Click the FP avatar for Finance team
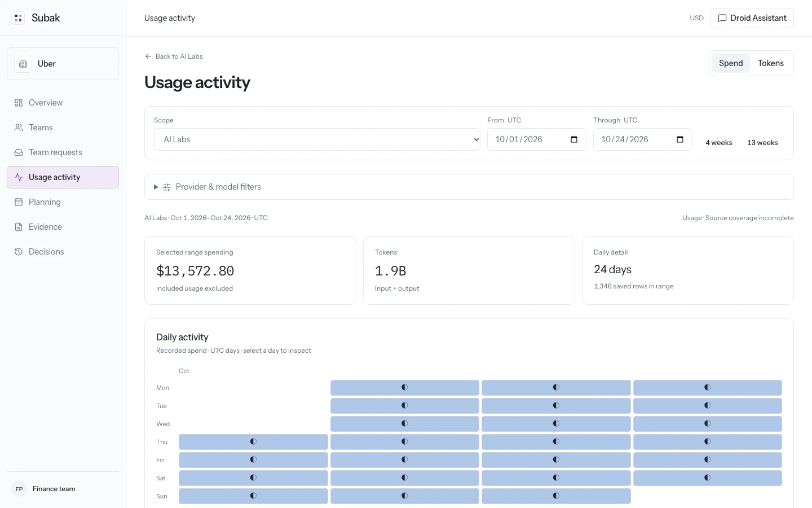The image size is (812, 508). [x=19, y=489]
